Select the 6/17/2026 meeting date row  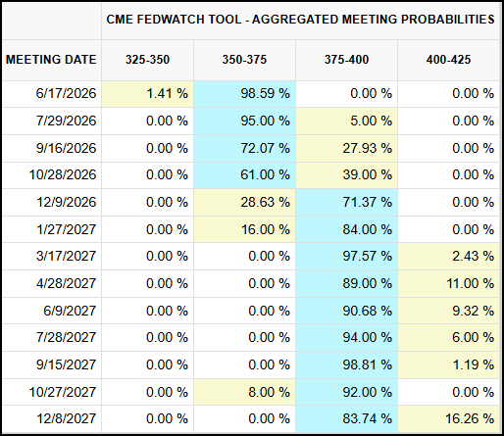(x=251, y=94)
